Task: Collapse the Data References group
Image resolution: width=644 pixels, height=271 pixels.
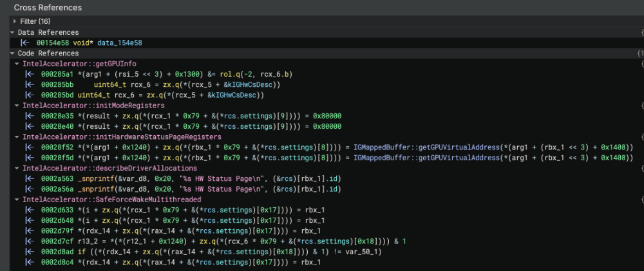Action: [x=13, y=32]
